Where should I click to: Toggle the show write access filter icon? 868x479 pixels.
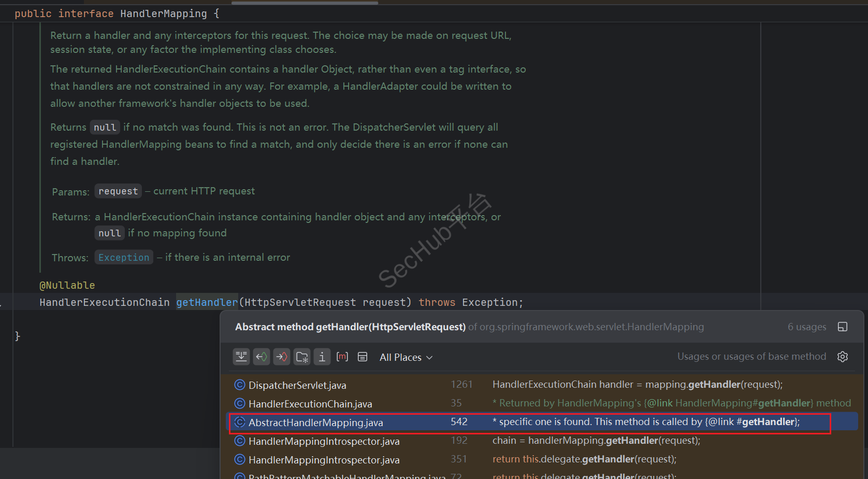282,357
